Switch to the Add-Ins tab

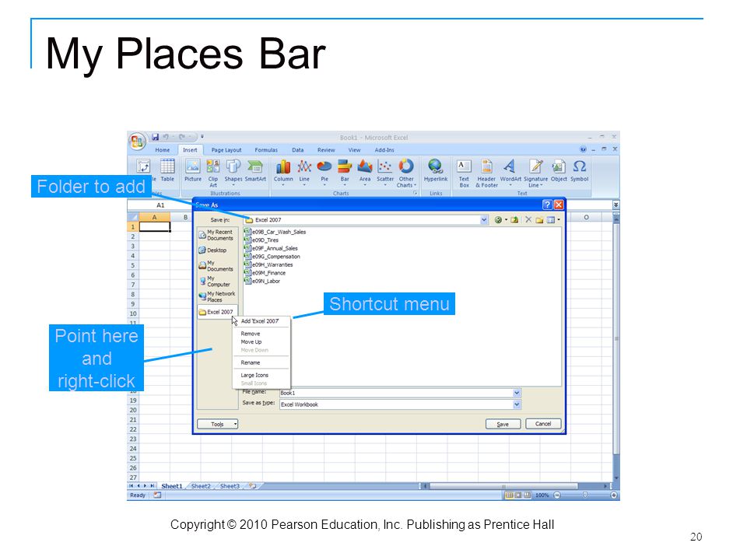(x=384, y=149)
